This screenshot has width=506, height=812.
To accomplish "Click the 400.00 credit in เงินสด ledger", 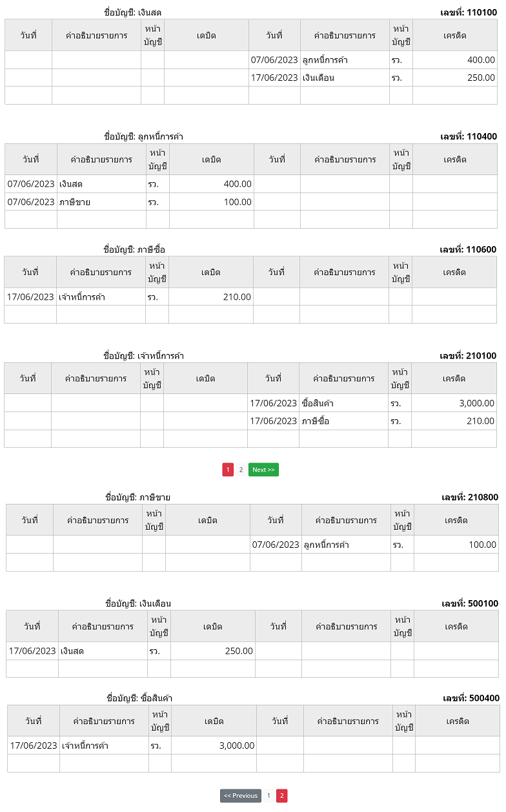I will [481, 60].
